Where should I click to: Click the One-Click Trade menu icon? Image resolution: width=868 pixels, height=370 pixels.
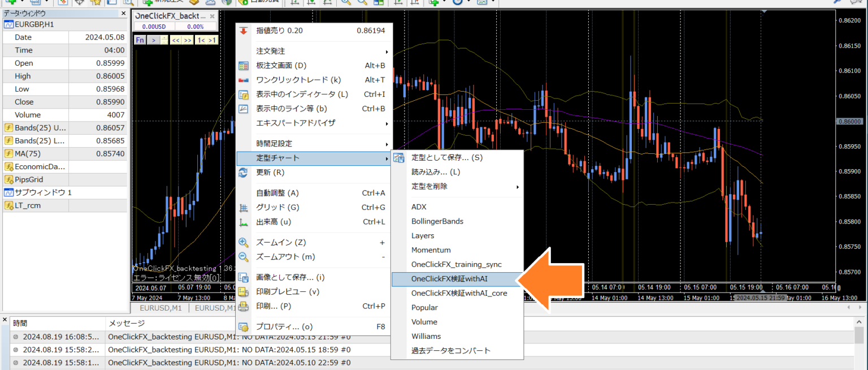click(244, 80)
